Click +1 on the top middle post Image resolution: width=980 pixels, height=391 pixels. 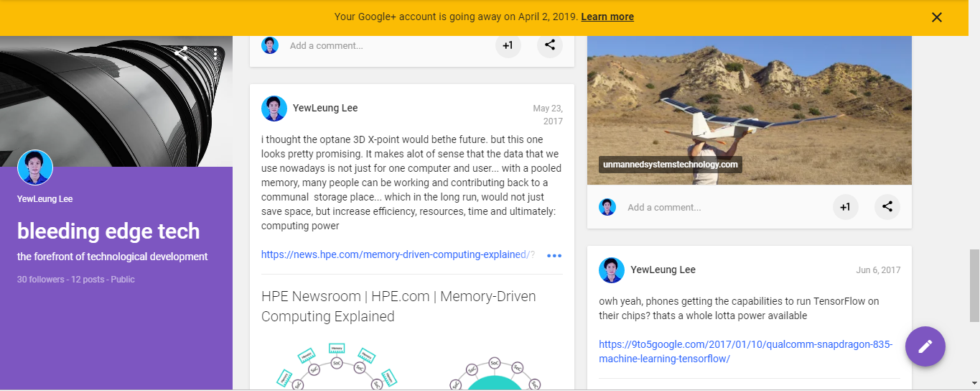coord(508,45)
